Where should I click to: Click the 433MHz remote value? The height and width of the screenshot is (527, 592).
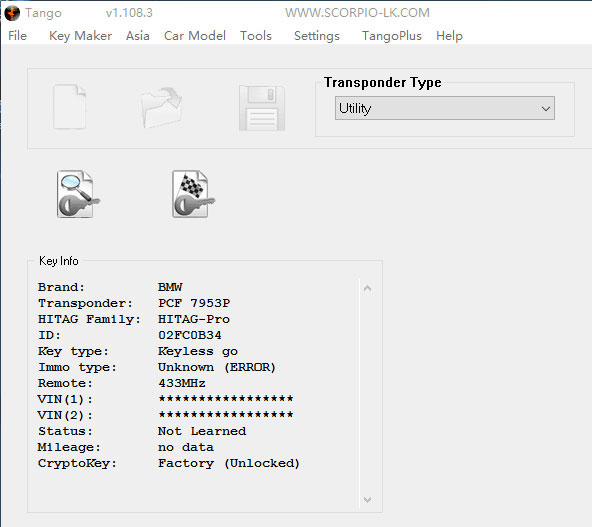pos(182,384)
